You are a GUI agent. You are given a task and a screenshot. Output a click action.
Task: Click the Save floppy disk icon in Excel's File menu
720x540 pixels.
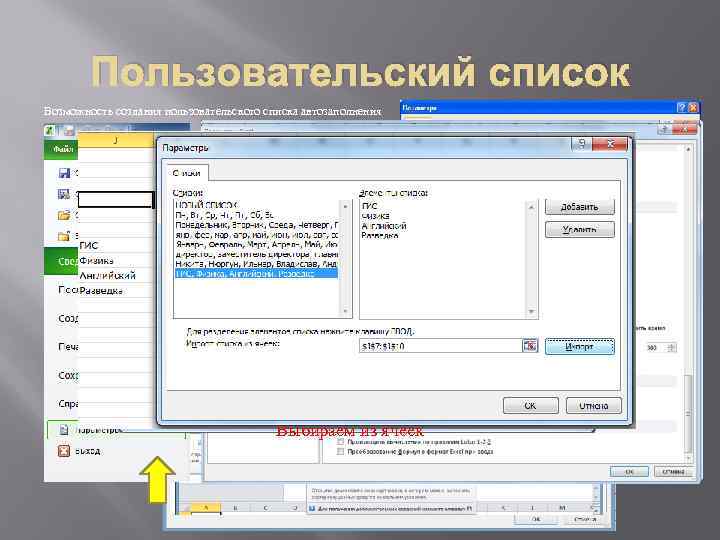pos(64,173)
